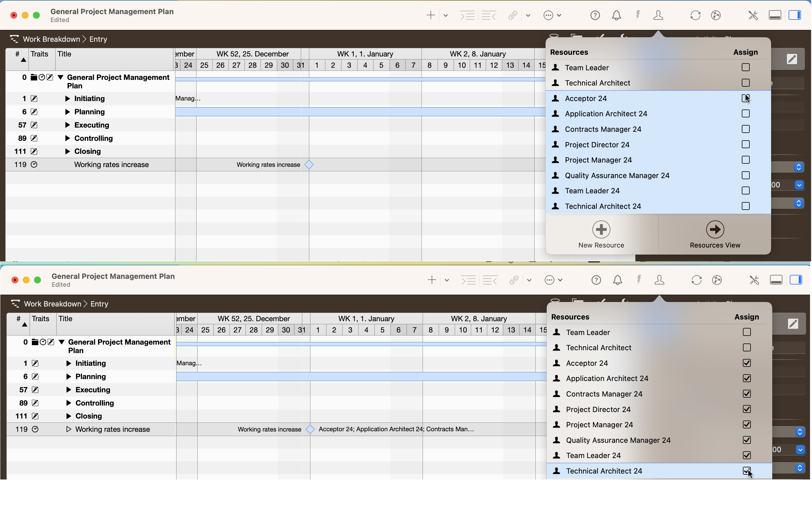The width and height of the screenshot is (812, 508).
Task: Select Working rates increase row in upper window
Action: pyautogui.click(x=90, y=165)
